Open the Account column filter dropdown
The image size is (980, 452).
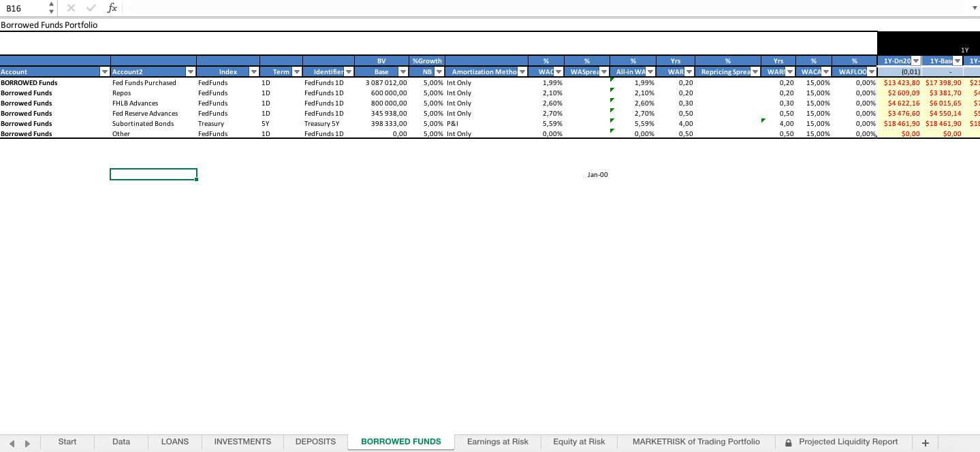105,71
